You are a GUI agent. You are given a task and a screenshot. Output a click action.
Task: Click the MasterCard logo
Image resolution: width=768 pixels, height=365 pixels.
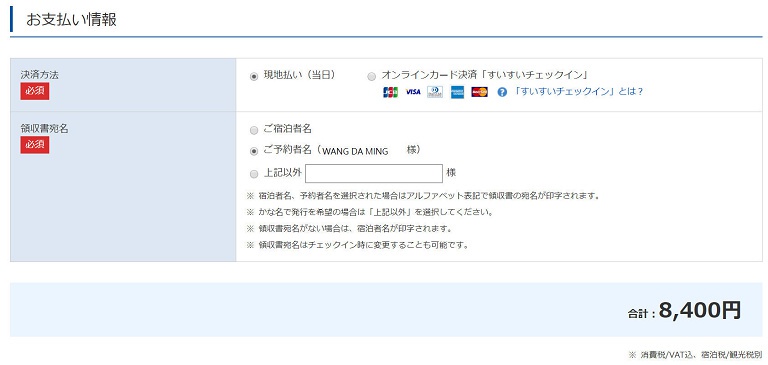point(480,92)
